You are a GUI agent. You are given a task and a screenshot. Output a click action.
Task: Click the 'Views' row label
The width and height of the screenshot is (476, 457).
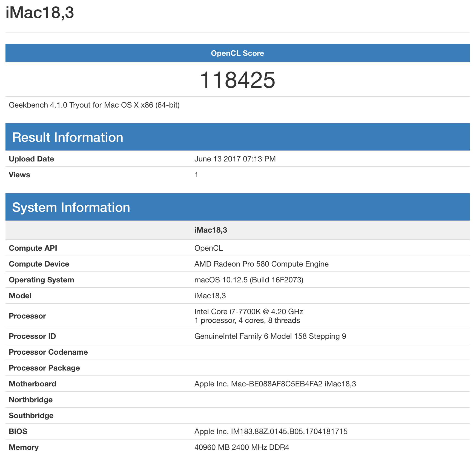(x=19, y=175)
